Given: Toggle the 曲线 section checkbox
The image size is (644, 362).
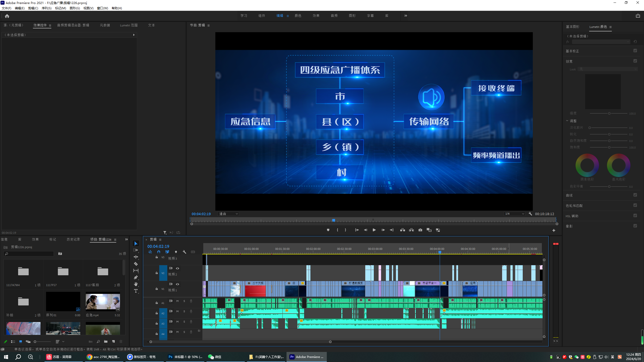Looking at the screenshot, I should [635, 195].
